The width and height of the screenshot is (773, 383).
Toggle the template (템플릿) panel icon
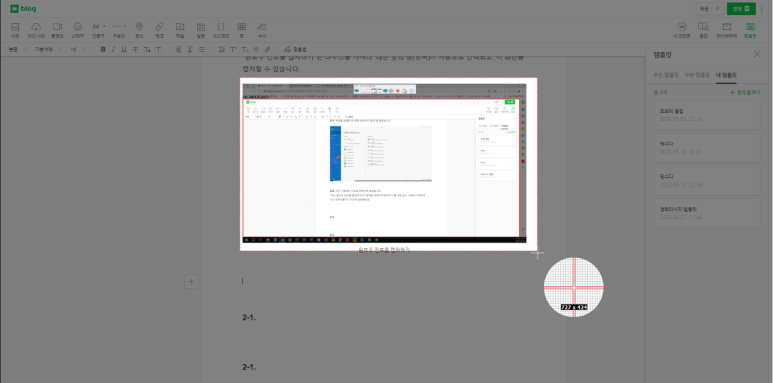tap(750, 30)
